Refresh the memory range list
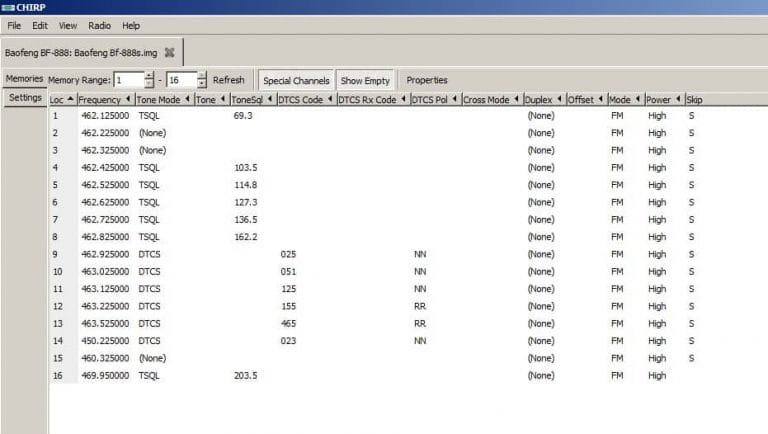 (x=228, y=80)
